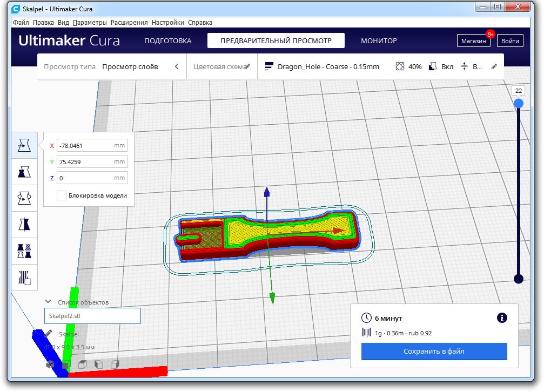The height and width of the screenshot is (392, 544).
Task: Open the Просмотр слоёв view type dropdown
Action: click(x=130, y=66)
